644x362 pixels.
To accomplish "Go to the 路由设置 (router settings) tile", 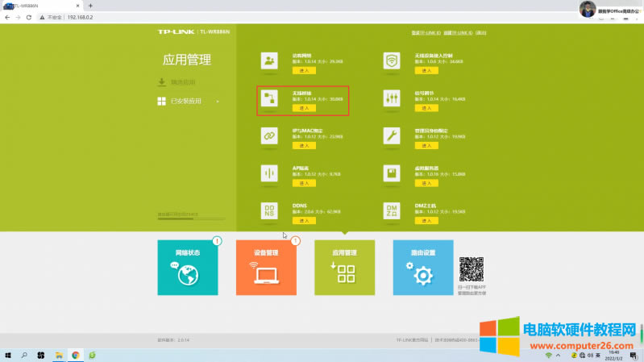I will (x=423, y=267).
